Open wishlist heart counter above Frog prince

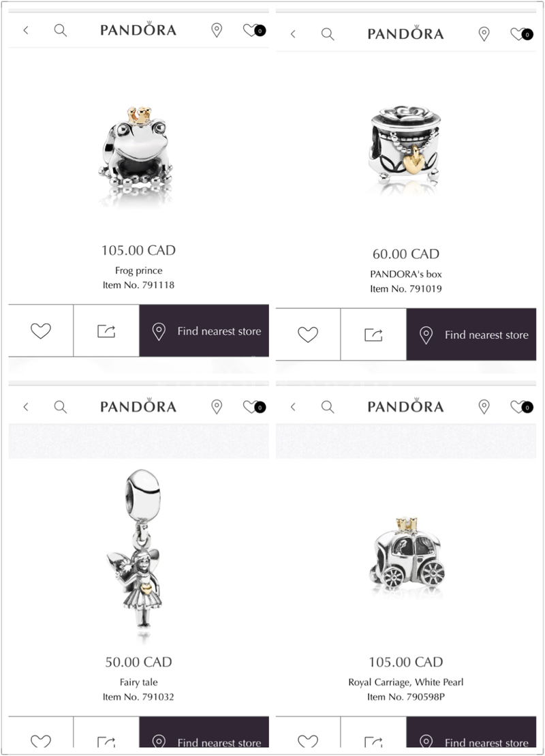tap(254, 31)
